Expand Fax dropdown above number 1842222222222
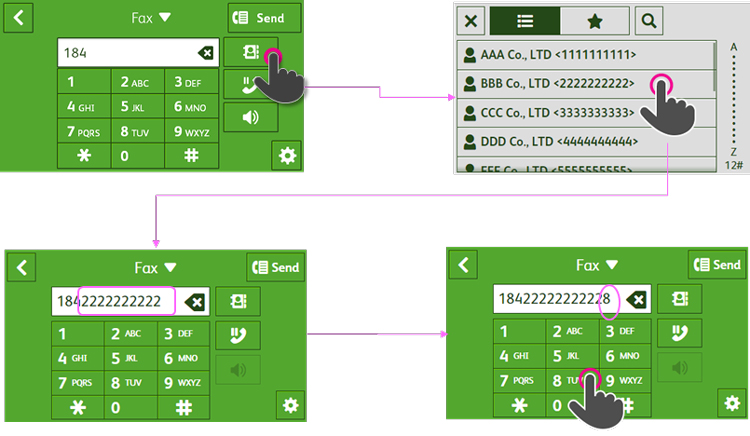Viewport: 750px width, 436px height. (x=155, y=267)
